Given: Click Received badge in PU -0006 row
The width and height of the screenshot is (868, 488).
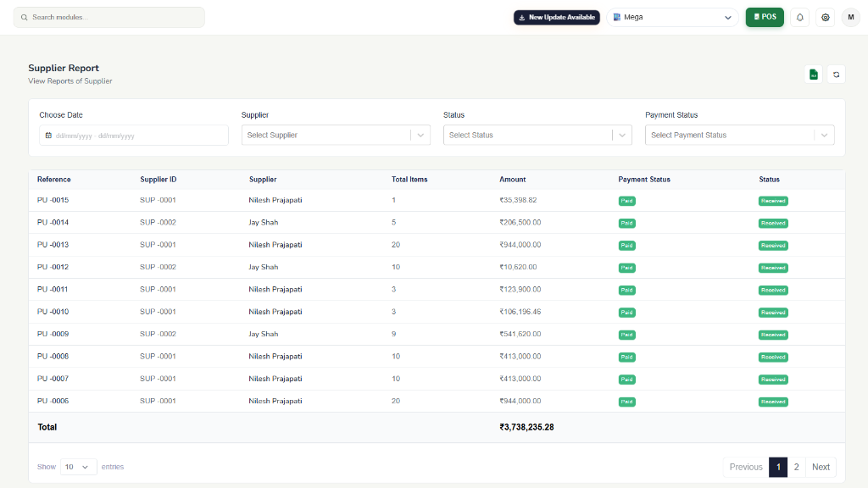Looking at the screenshot, I should (x=773, y=402).
